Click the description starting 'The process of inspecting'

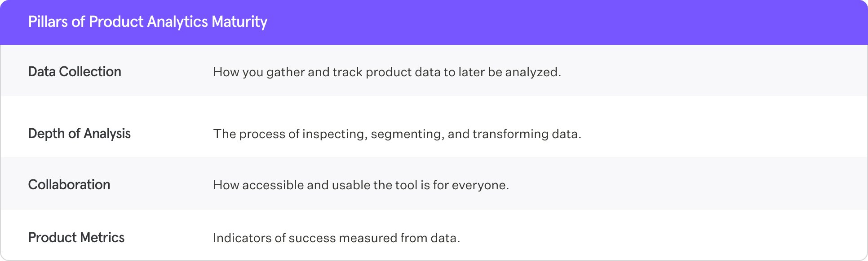(397, 134)
